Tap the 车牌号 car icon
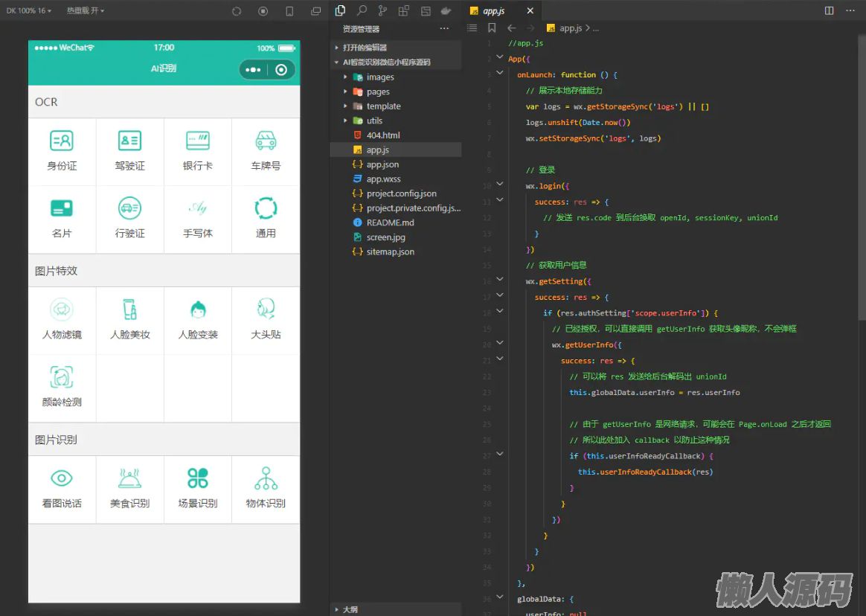The width and height of the screenshot is (866, 616). 266,140
